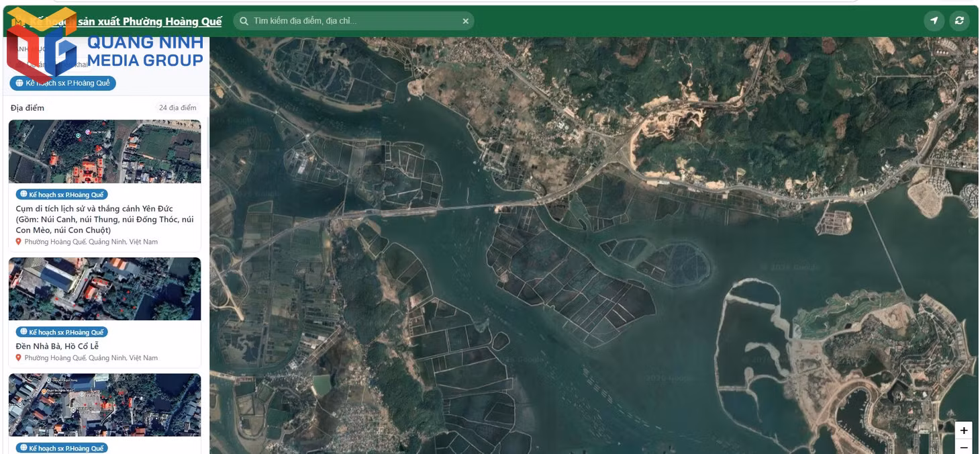Click 'Cụm di tích lịch sử và thắng cảnh Yên Đức' title
This screenshot has height=454, width=980.
point(105,219)
